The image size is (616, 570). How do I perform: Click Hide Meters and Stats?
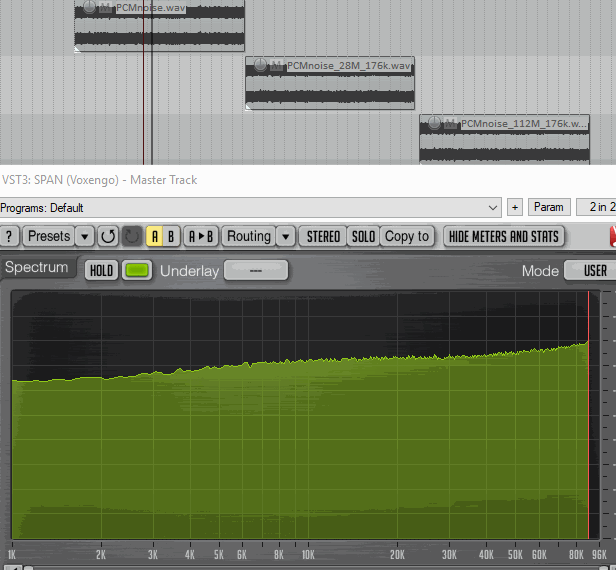coord(504,236)
